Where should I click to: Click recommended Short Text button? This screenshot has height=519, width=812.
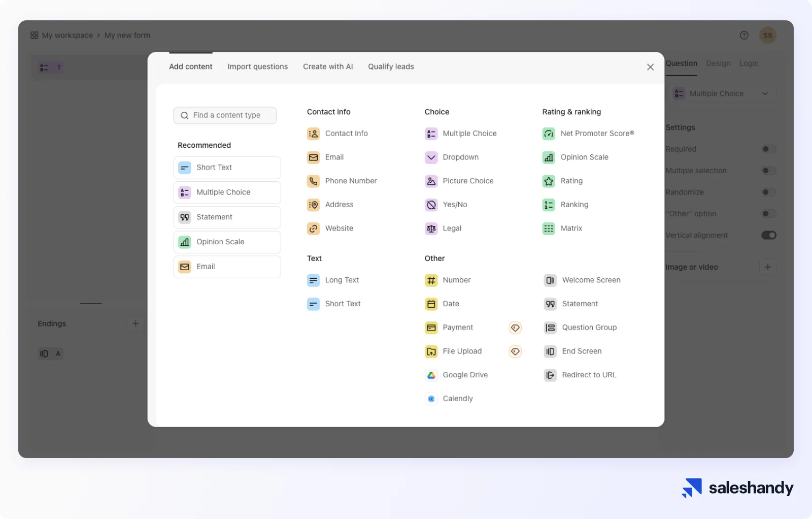(x=227, y=168)
